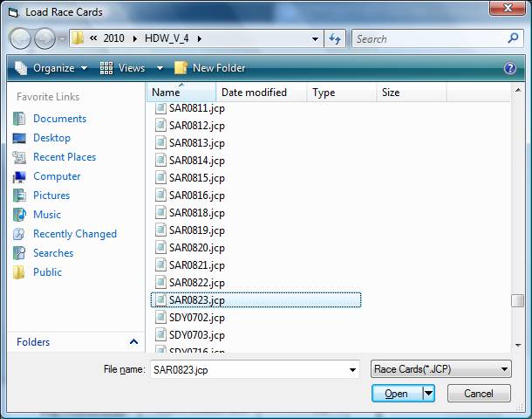Open Documents in Favorite Links

click(x=59, y=119)
